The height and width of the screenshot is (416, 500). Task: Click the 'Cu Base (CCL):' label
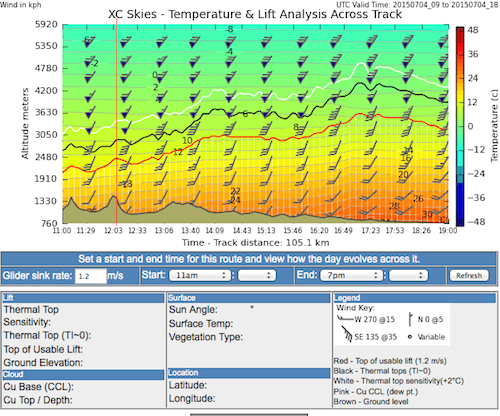point(39,387)
